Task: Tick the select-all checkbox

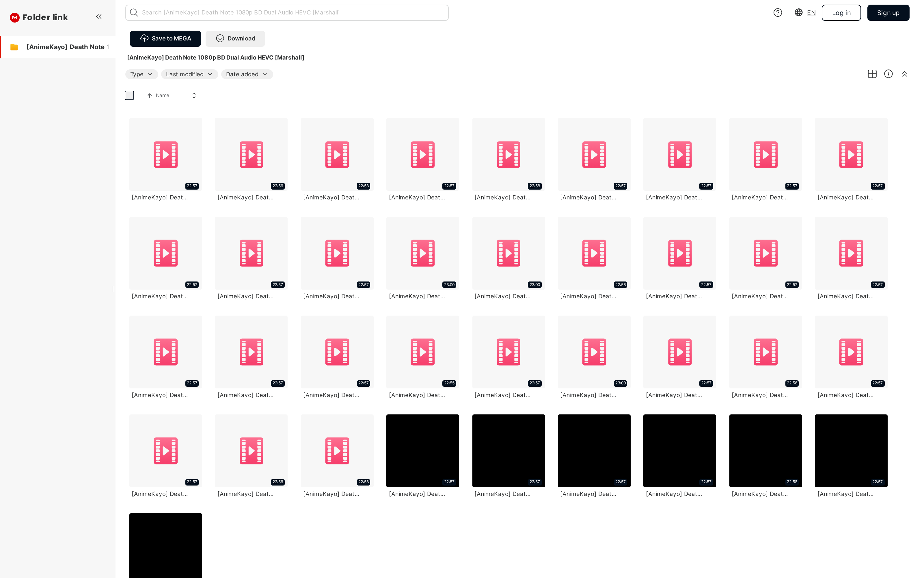Action: pyautogui.click(x=129, y=96)
